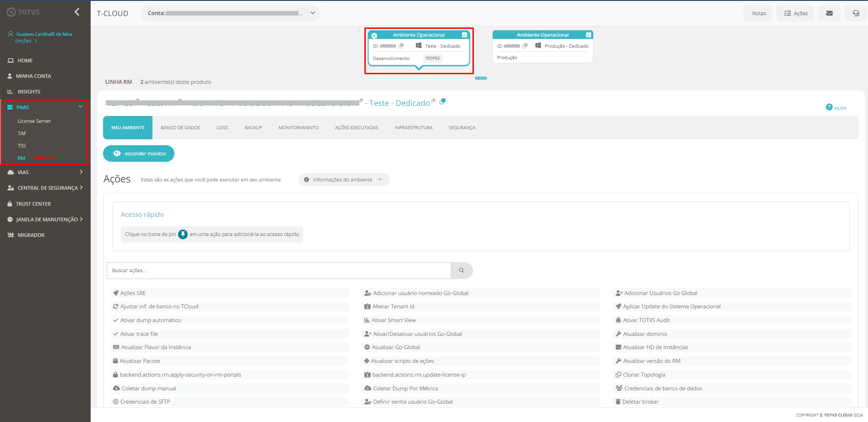Click the carousel indicator bar below cards
This screenshot has width=868, height=422.
481,78
